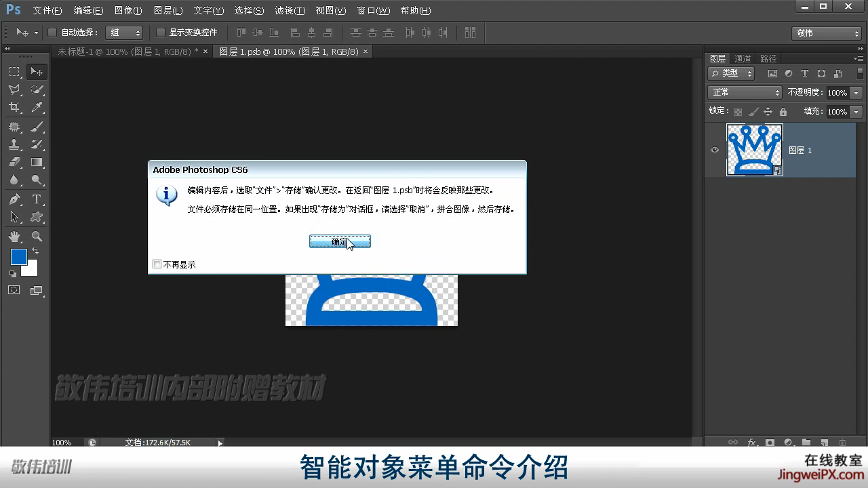Close the 图层 1.psb document tab
This screenshot has width=868, height=488.
366,52
